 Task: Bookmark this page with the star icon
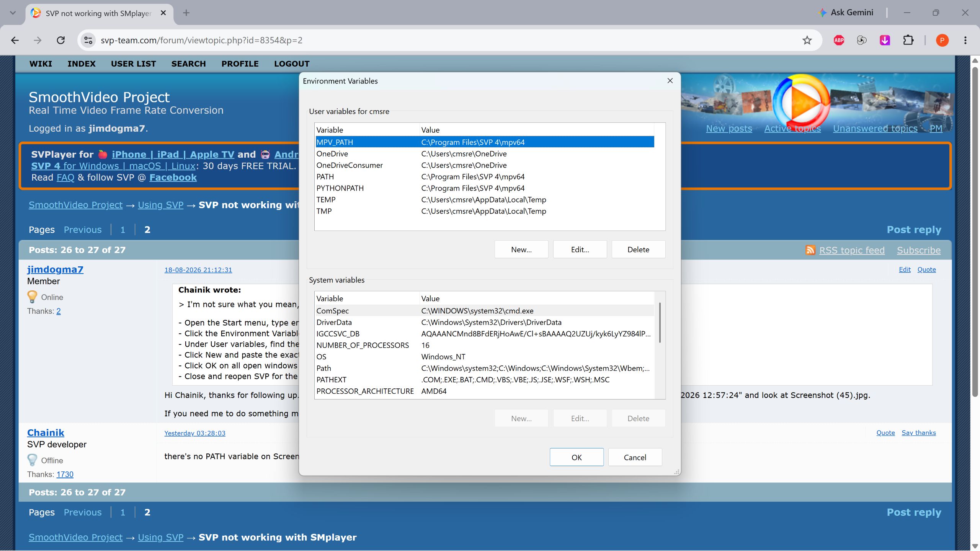(x=807, y=40)
